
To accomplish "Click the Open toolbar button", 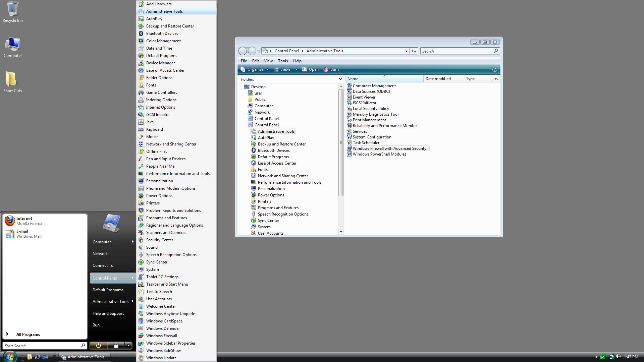I will 310,69.
